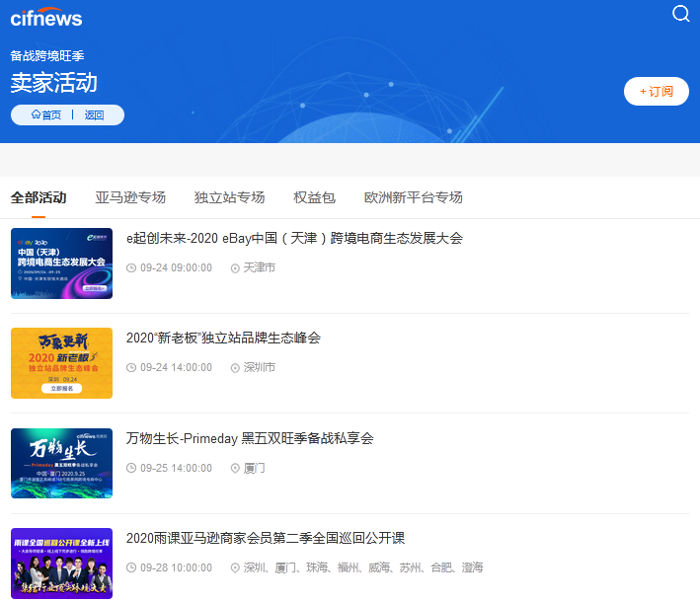Click location pin icon beside 厦门
700x603 pixels.
coord(235,468)
